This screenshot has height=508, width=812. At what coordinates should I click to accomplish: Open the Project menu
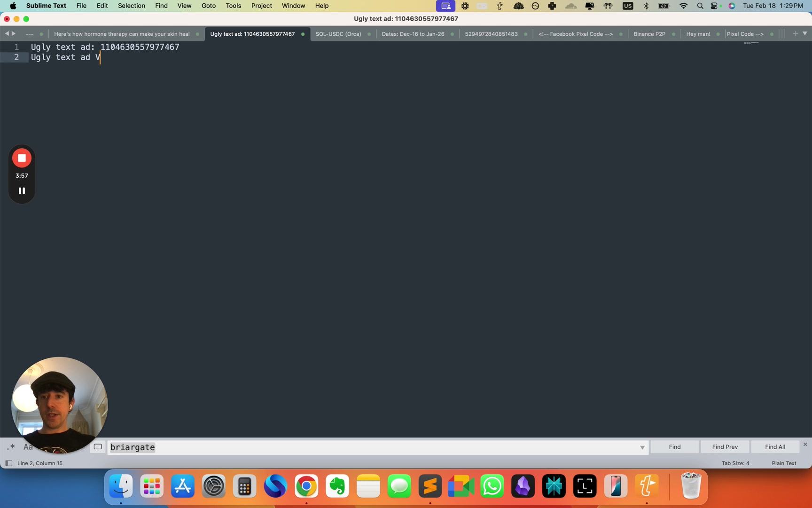pyautogui.click(x=261, y=6)
